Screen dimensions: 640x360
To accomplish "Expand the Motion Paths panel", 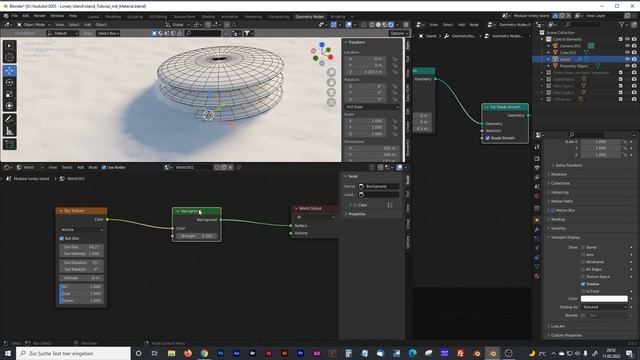I will tap(562, 201).
